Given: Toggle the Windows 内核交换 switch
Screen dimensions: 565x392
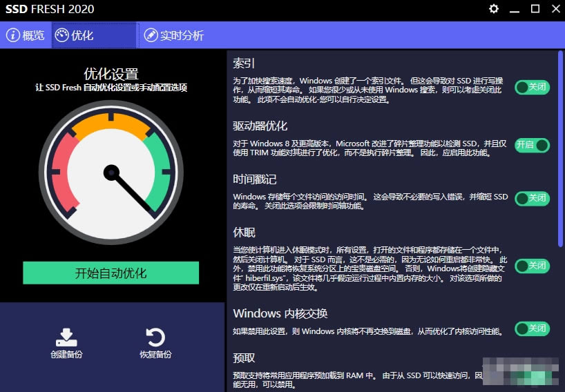Looking at the screenshot, I should [533, 329].
